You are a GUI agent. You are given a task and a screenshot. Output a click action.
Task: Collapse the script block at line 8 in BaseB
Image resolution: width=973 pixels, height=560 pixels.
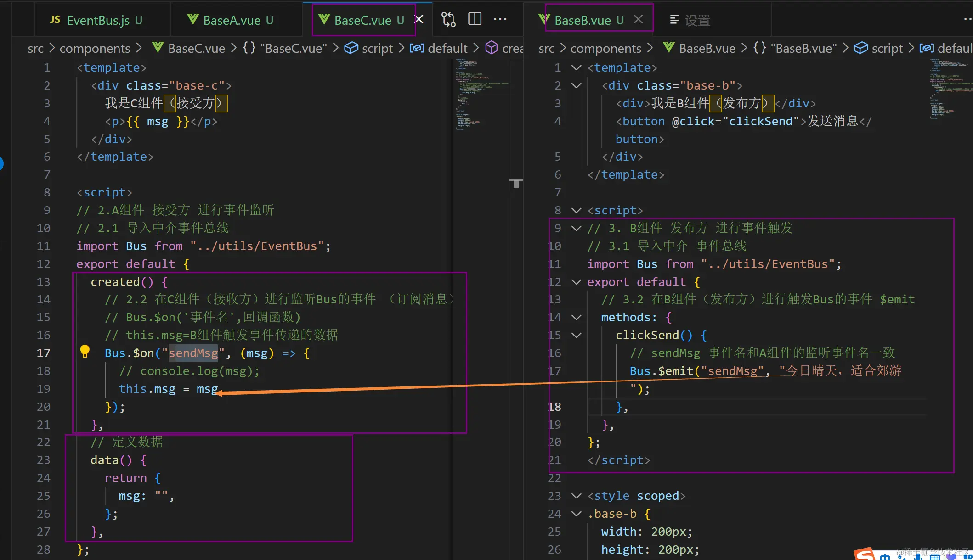576,210
